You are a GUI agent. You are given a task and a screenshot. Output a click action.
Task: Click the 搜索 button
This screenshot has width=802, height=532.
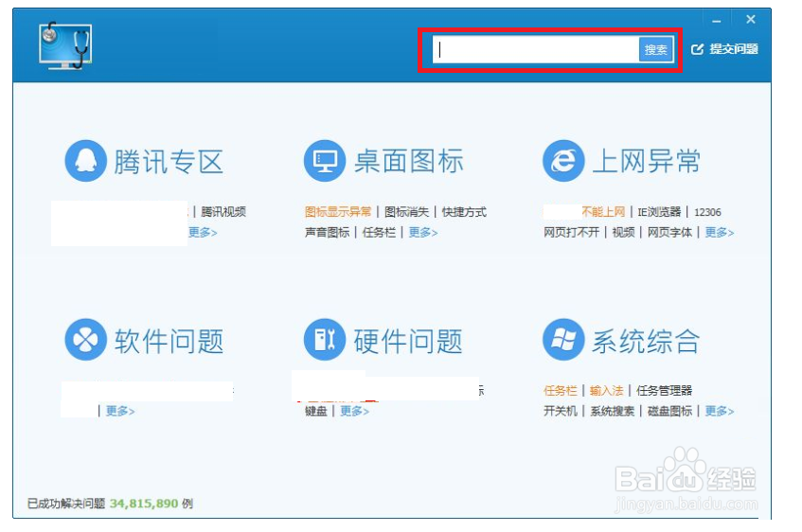[656, 49]
